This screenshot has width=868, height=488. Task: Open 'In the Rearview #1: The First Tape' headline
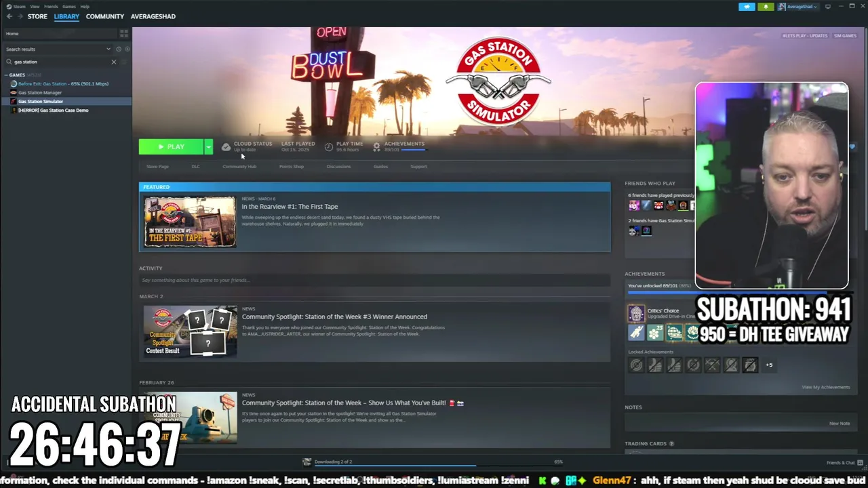[290, 206]
